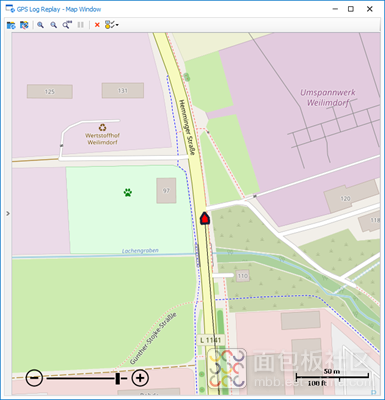Screen dimensions: 385x400
Task: Expand the side panel arrow on left edge
Action: point(8,213)
